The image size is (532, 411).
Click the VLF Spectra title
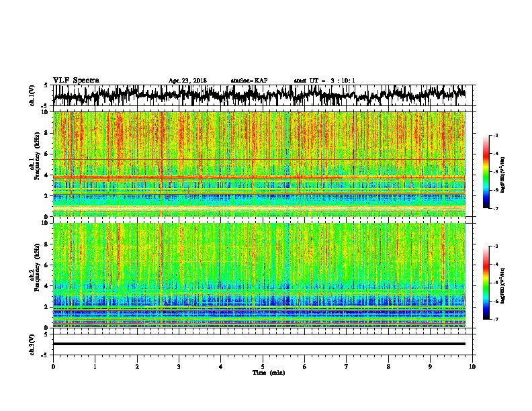(x=76, y=81)
